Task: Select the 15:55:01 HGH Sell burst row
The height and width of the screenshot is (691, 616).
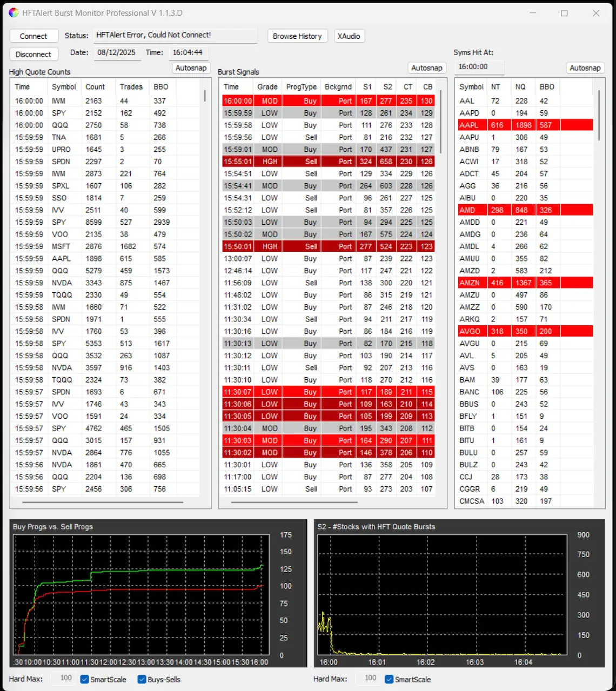Action: 328,162
